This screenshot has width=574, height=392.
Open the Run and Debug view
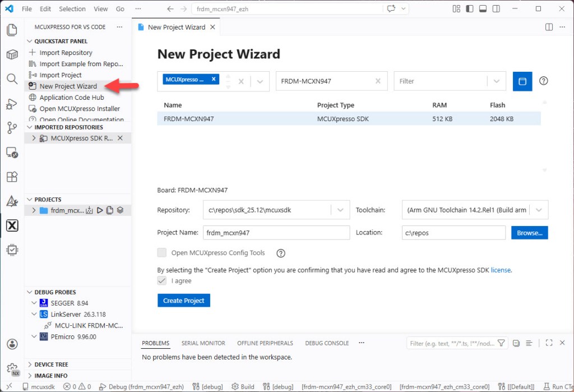point(12,103)
